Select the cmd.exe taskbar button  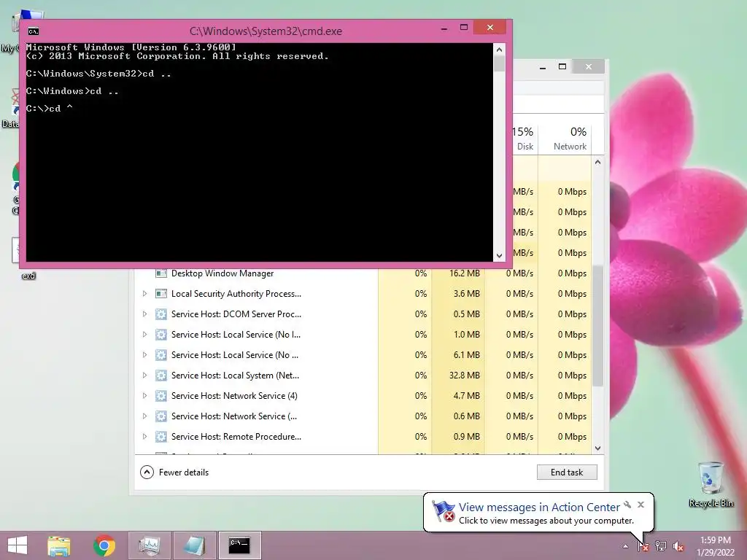tap(239, 545)
